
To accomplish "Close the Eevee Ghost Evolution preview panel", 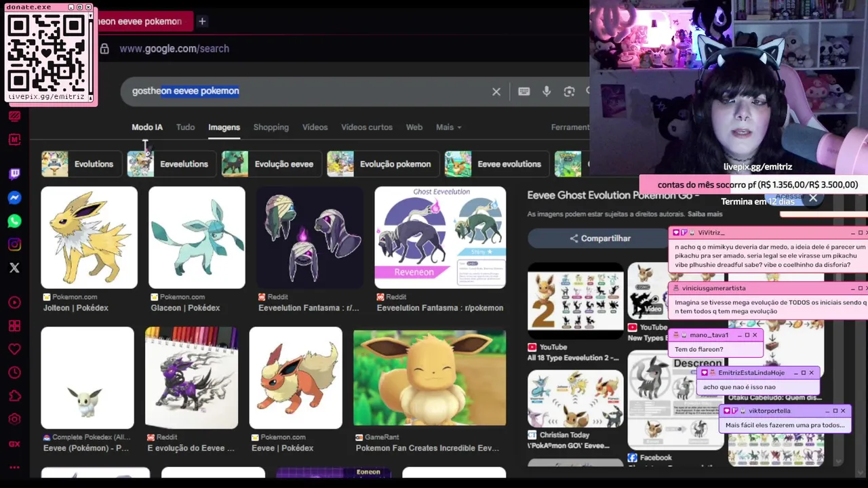I will [813, 198].
